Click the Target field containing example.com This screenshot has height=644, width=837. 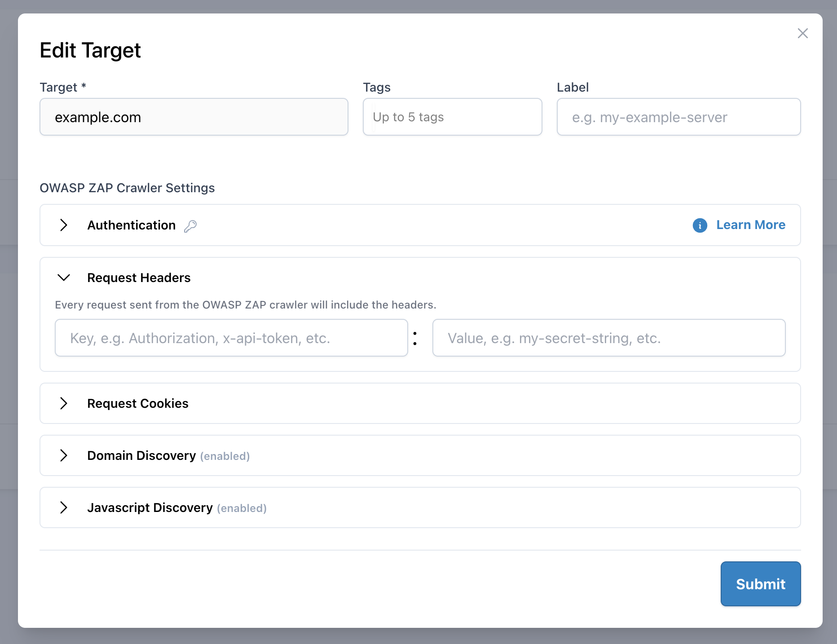pos(194,117)
